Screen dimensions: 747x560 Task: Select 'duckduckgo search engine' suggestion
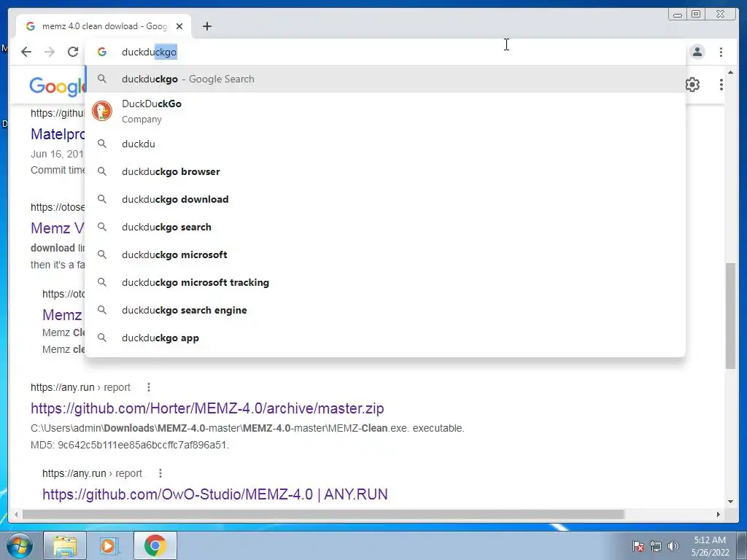pos(385,310)
